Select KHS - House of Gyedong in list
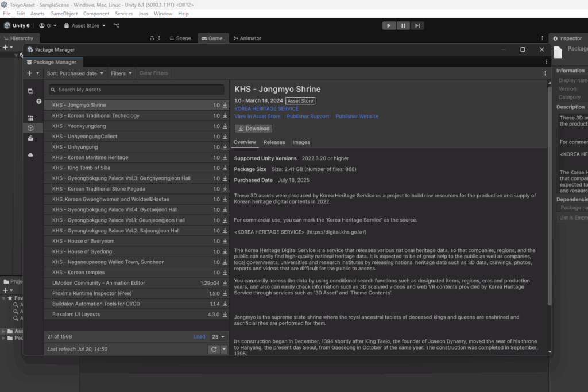The height and width of the screenshot is (392, 588). pyautogui.click(x=136, y=251)
